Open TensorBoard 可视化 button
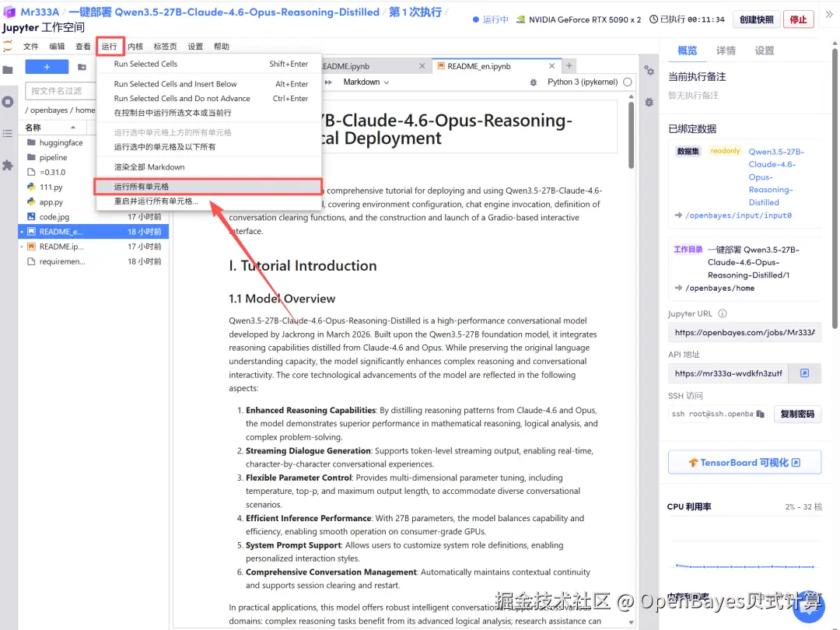 pos(744,462)
